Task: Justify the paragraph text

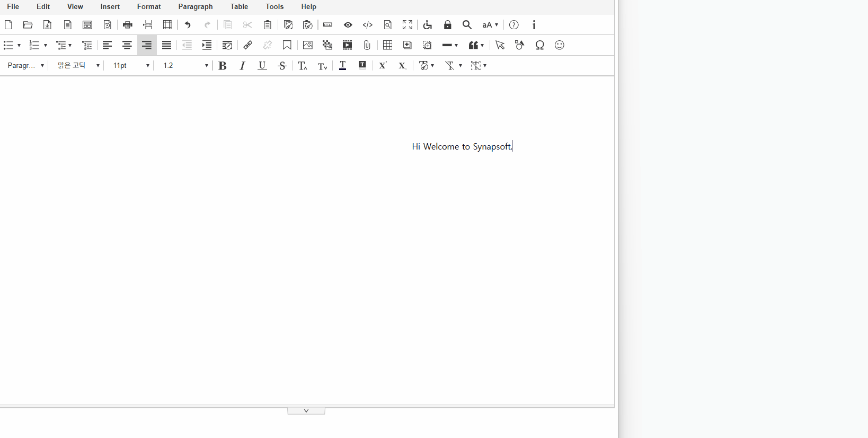Action: click(x=167, y=45)
